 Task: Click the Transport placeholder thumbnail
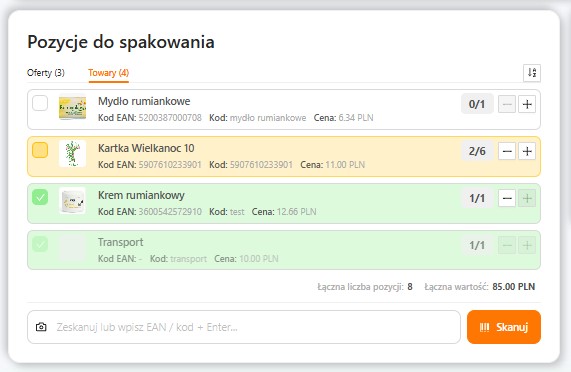(x=72, y=248)
